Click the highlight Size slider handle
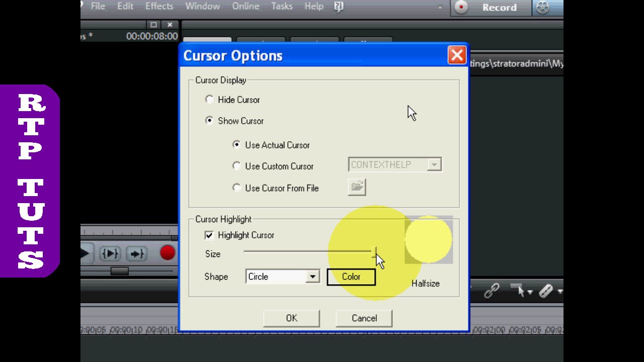This screenshot has width=644, height=362. pyautogui.click(x=374, y=251)
